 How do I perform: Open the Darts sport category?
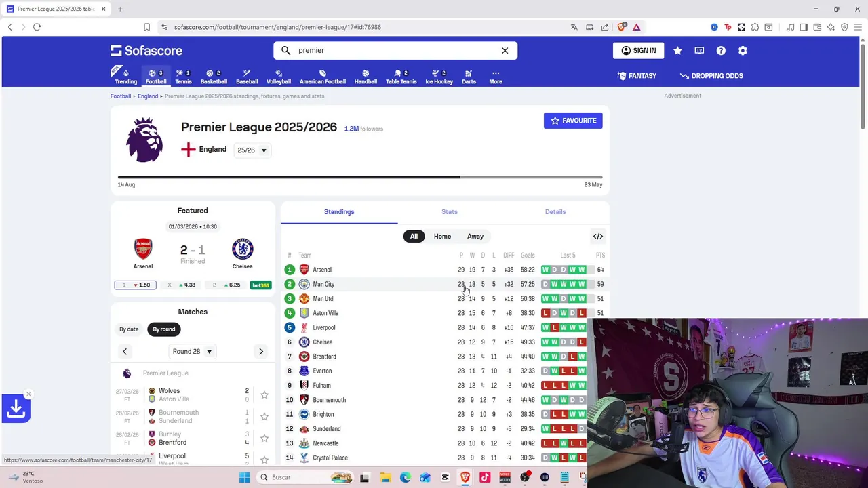(469, 77)
